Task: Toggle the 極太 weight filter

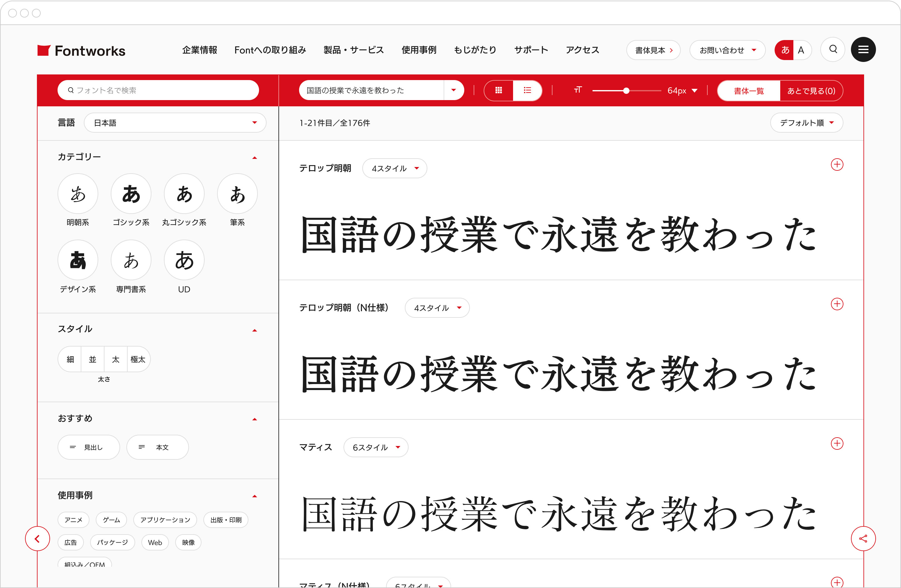Action: coord(138,359)
